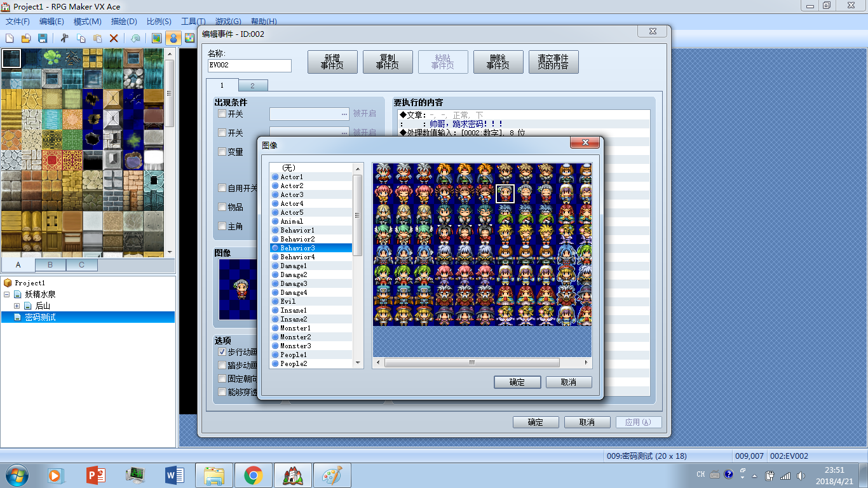This screenshot has width=868, height=488.
Task: Click the Copy toolbar icon
Action: 81,38
